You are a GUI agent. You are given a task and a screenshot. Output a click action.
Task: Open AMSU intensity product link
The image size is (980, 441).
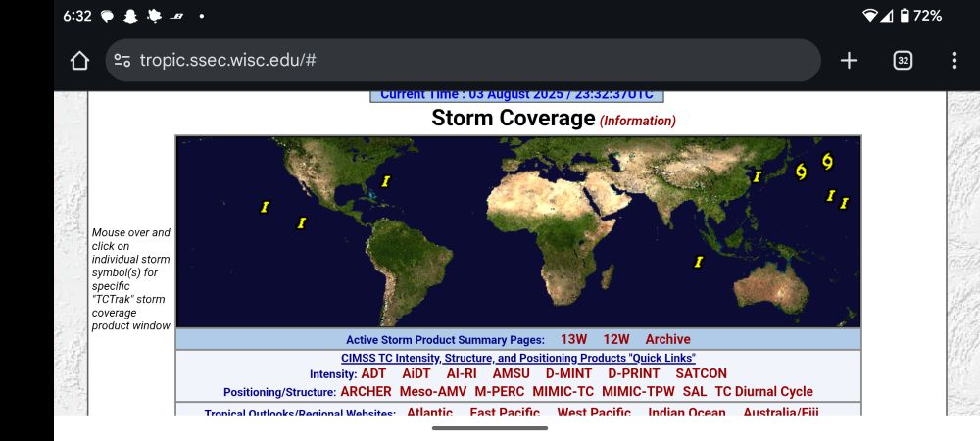511,373
